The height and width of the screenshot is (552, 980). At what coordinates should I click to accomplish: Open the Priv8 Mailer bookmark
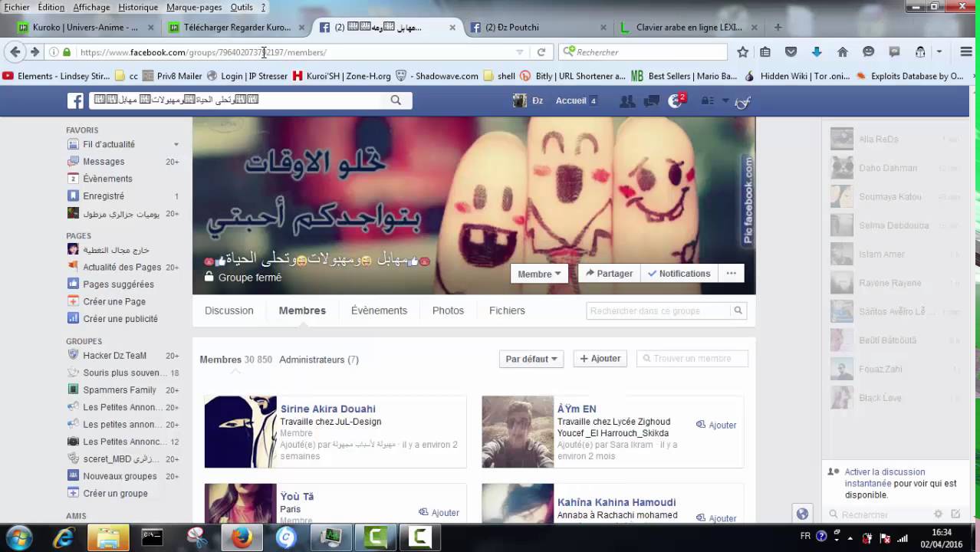[x=173, y=76]
